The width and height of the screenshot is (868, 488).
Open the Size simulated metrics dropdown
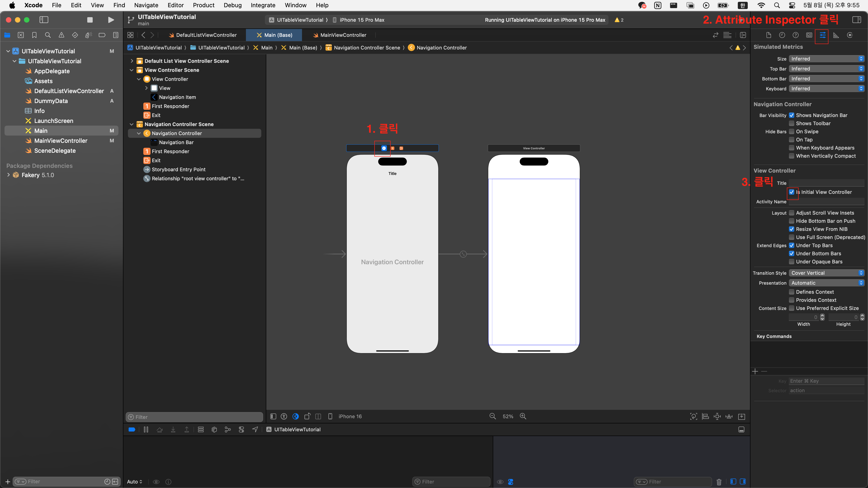coord(827,59)
